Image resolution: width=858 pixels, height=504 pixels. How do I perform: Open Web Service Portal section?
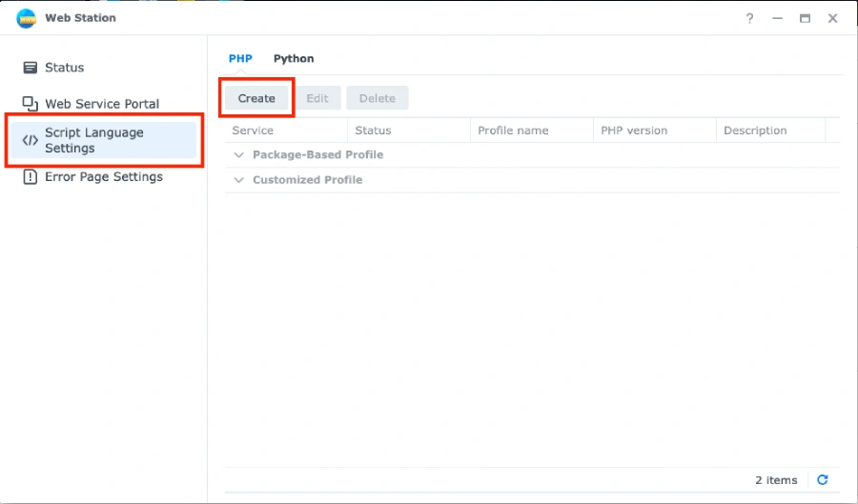point(103,103)
